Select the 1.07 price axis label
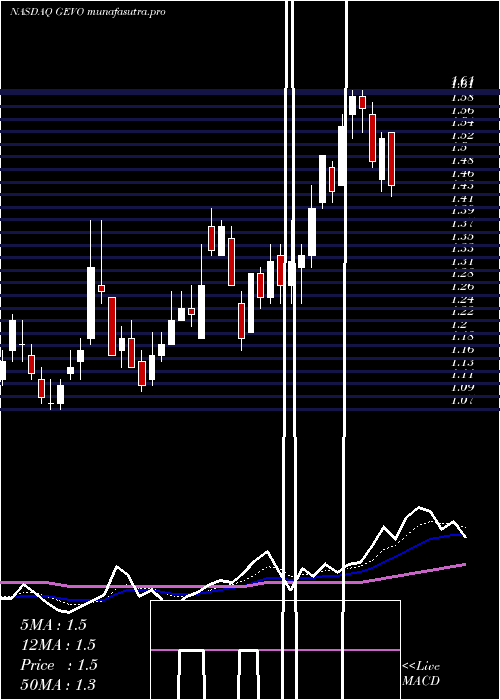The height and width of the screenshot is (700, 500). point(463,400)
